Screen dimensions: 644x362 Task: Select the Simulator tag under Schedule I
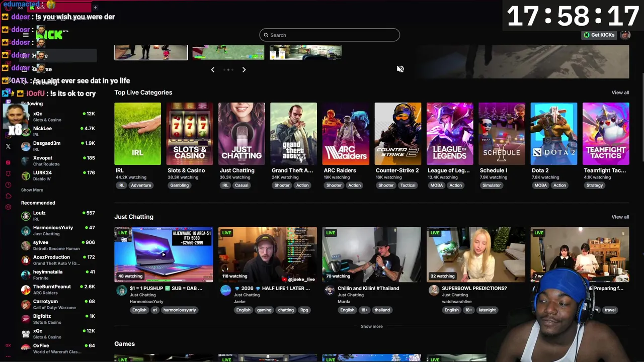click(x=492, y=185)
